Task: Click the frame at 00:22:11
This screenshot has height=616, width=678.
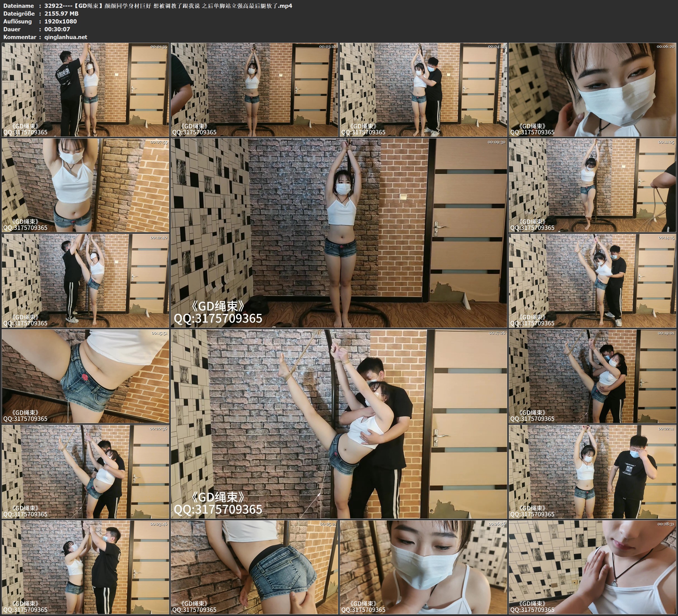Action: coord(592,471)
